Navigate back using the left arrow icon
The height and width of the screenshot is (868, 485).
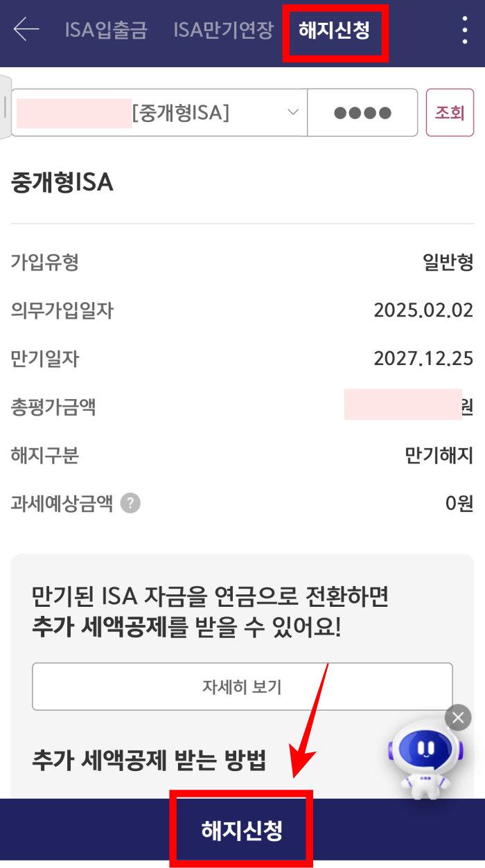tap(24, 30)
